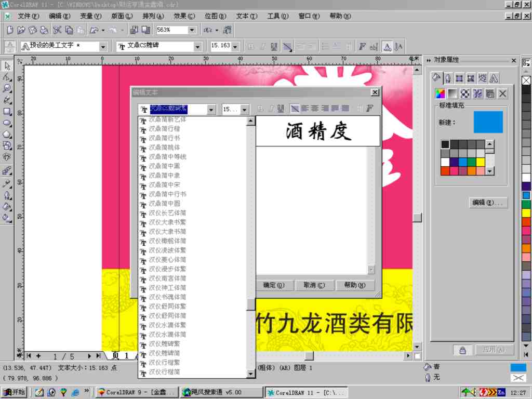Open the Outline tab in Object Properties
The width and height of the screenshot is (532, 399).
(448, 78)
